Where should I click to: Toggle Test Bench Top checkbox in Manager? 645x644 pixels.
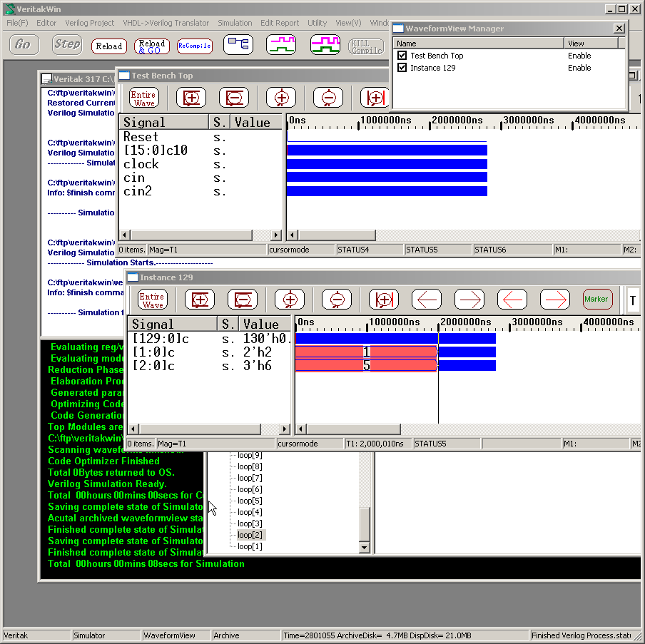point(402,56)
